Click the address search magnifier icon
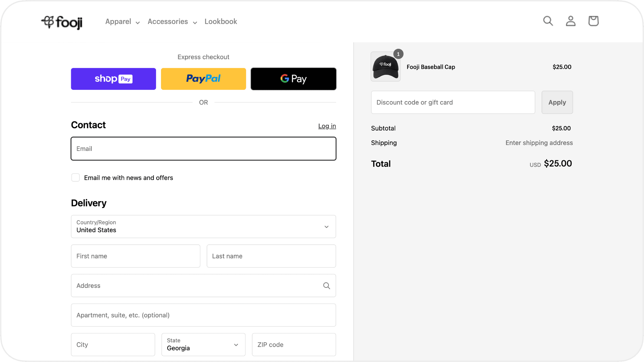The width and height of the screenshot is (644, 362). (x=327, y=286)
